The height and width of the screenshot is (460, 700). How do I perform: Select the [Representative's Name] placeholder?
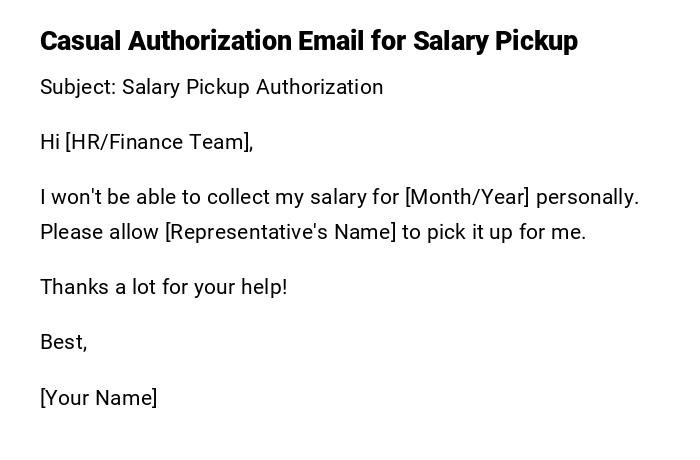click(x=280, y=232)
